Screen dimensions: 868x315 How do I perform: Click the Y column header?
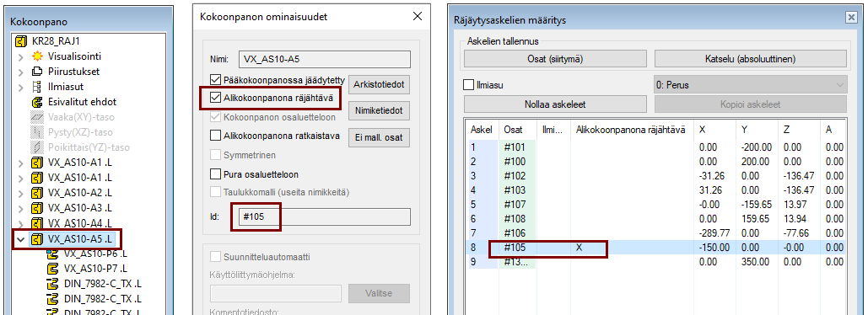pyautogui.click(x=757, y=130)
